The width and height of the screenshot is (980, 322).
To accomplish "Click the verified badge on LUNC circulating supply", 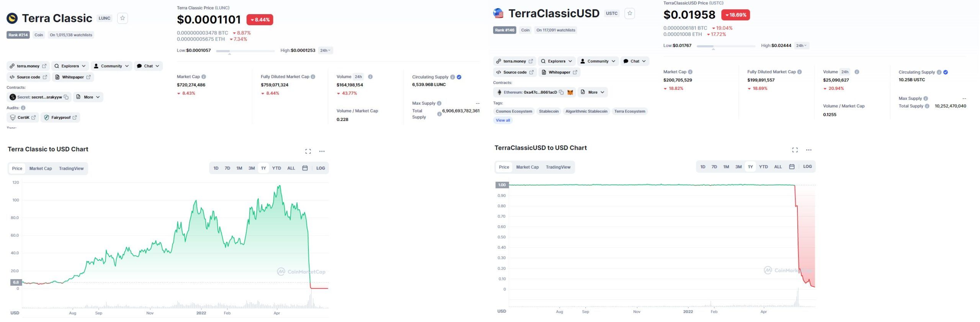I will click(x=459, y=77).
